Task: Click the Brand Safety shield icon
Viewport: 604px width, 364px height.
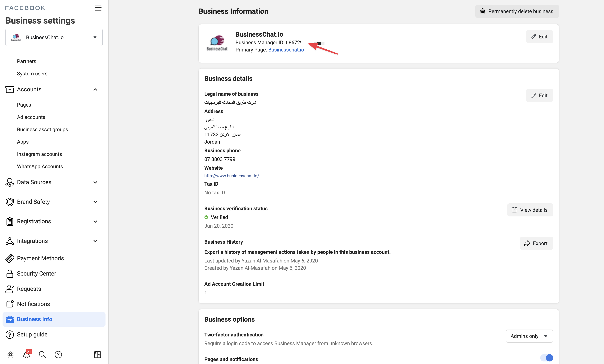Action: (10, 202)
